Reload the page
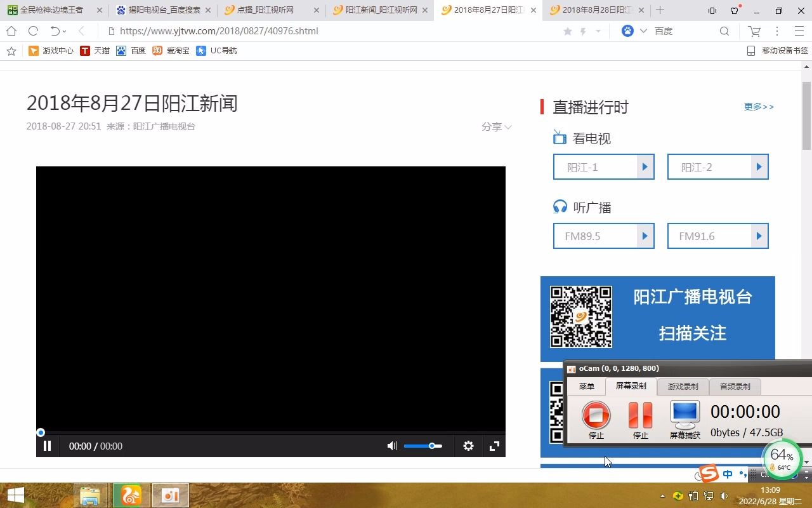This screenshot has width=812, height=508. coord(34,31)
